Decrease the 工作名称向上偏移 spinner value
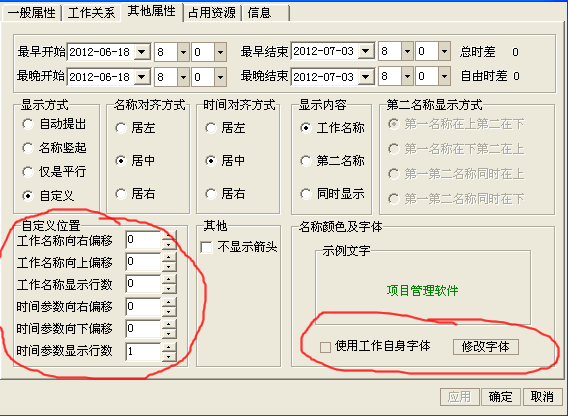 (168, 267)
